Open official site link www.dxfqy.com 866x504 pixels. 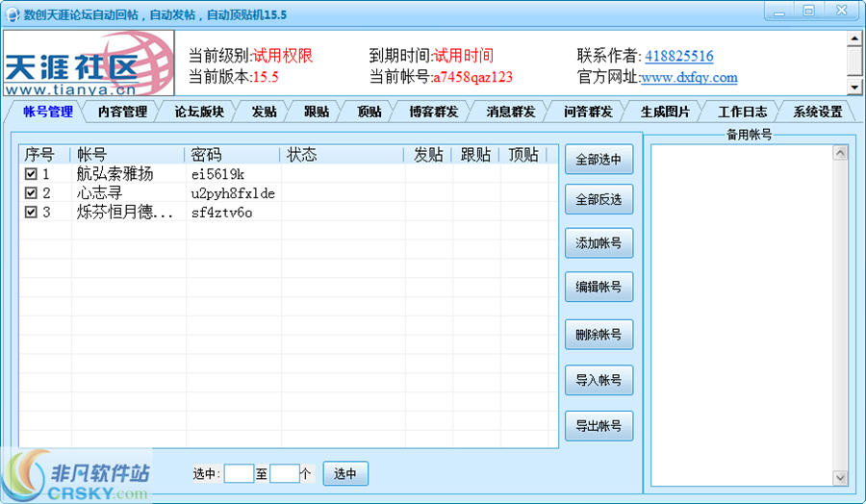pos(689,77)
